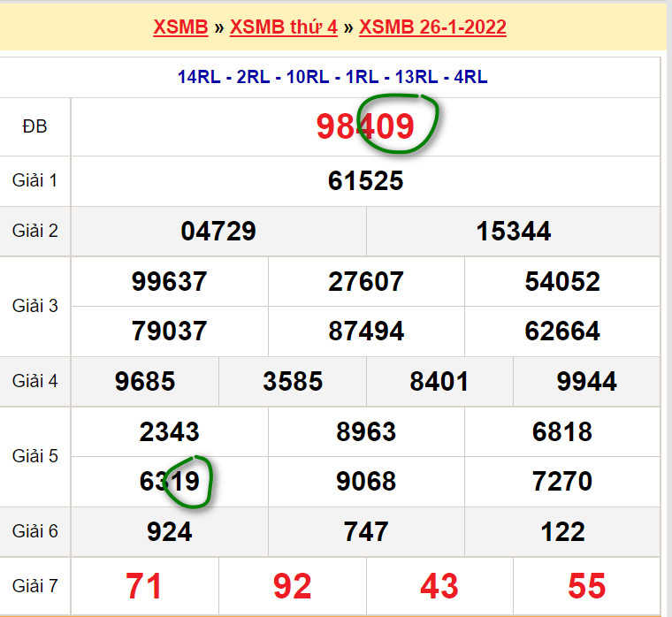The height and width of the screenshot is (617, 672).
Task: Select the Giải 2 number 15344
Action: [x=513, y=232]
